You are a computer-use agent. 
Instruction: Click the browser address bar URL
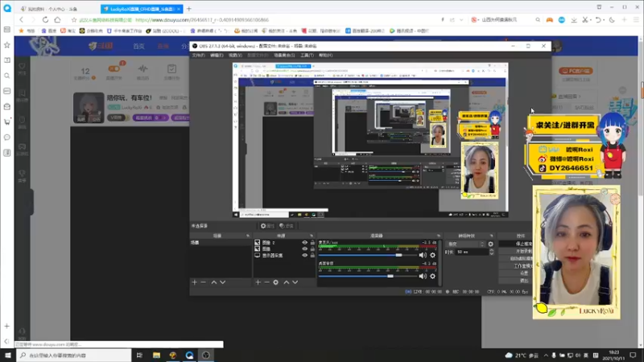[202, 19]
